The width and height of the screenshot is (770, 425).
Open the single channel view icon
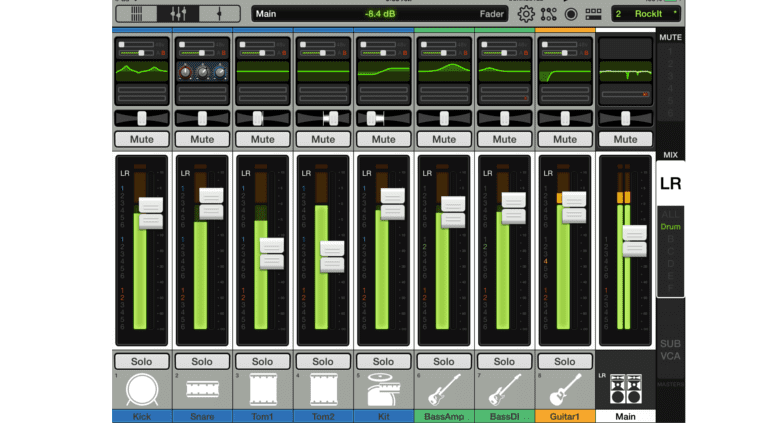click(219, 14)
